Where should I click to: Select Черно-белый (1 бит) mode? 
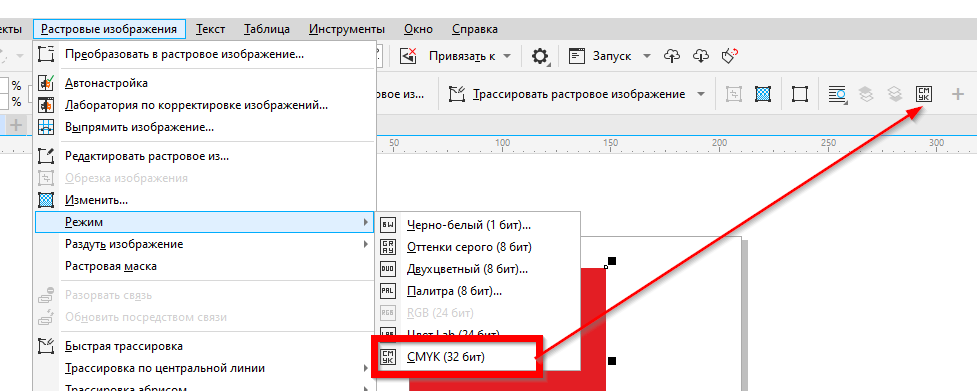click(x=477, y=225)
